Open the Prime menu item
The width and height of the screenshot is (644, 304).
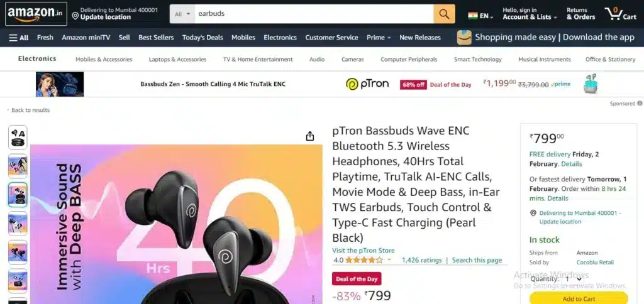[x=379, y=37]
